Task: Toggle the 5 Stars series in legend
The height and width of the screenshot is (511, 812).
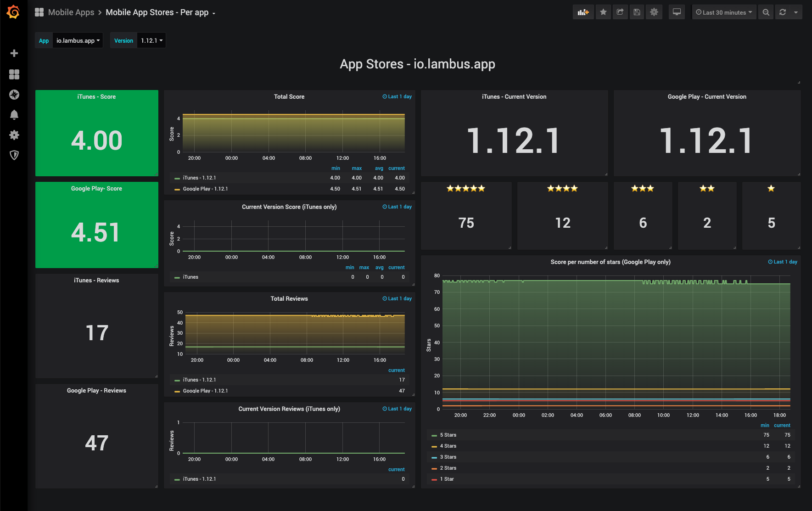Action: (448, 435)
